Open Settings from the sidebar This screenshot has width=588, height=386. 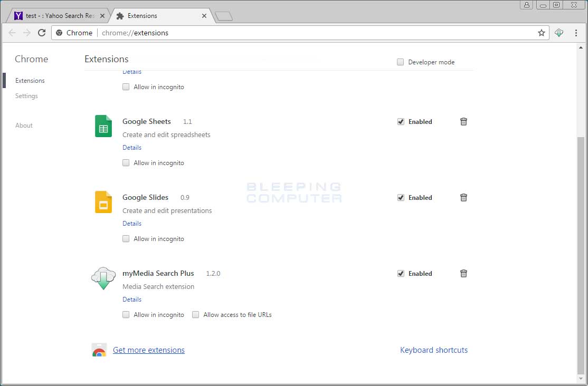point(26,95)
